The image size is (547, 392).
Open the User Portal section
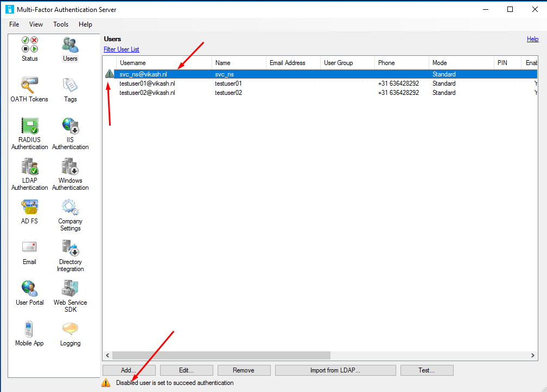30,288
